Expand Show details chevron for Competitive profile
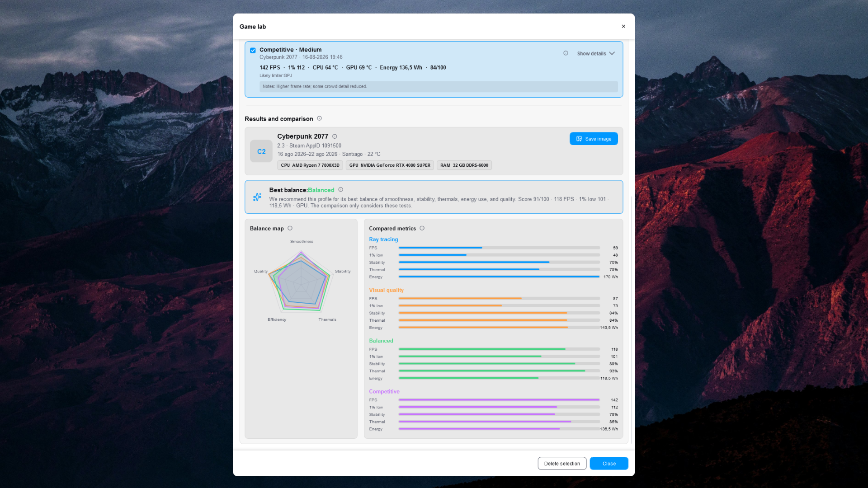This screenshot has height=488, width=868. point(612,53)
